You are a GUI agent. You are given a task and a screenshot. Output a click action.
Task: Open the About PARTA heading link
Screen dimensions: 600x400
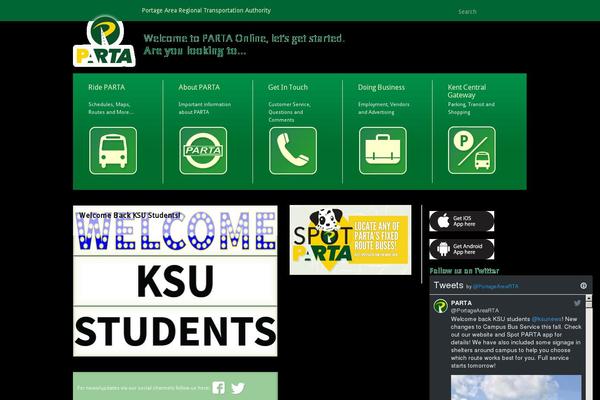(199, 87)
